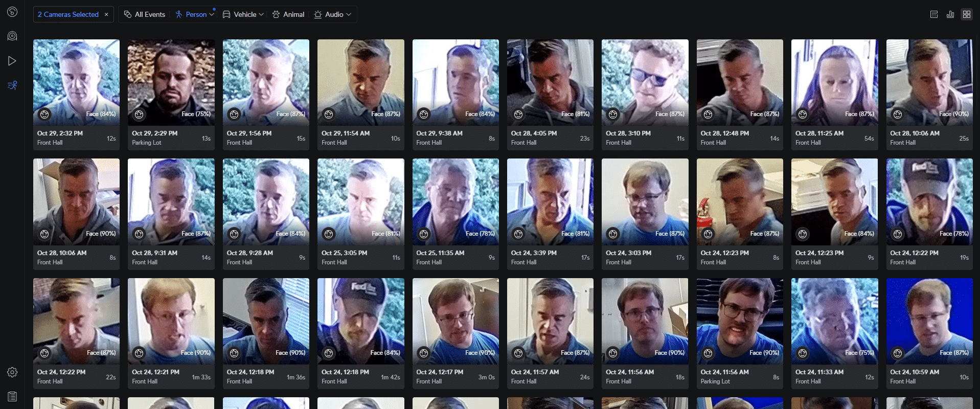Click the 23s duration label
The image size is (980, 409).
point(585,139)
